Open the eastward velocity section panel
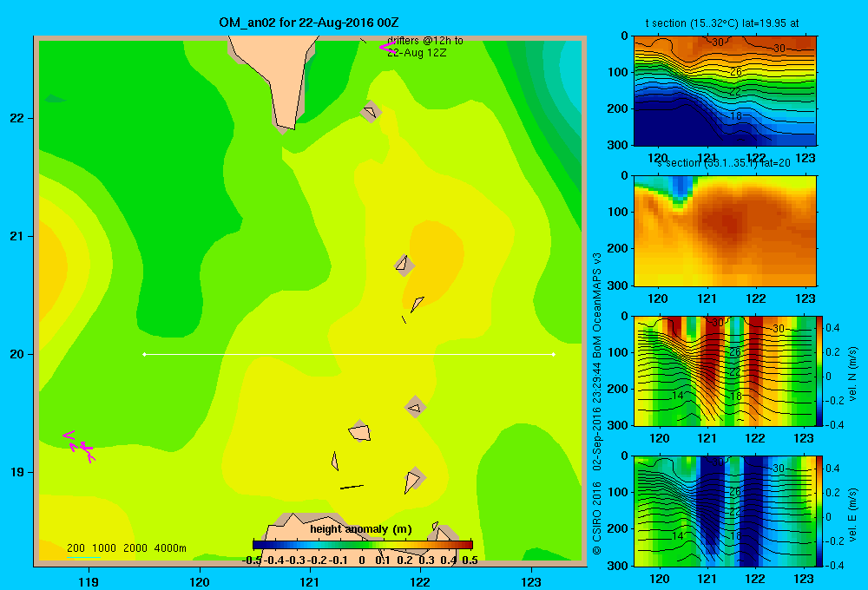Screen dimensions: 868x590 [x=725, y=511]
